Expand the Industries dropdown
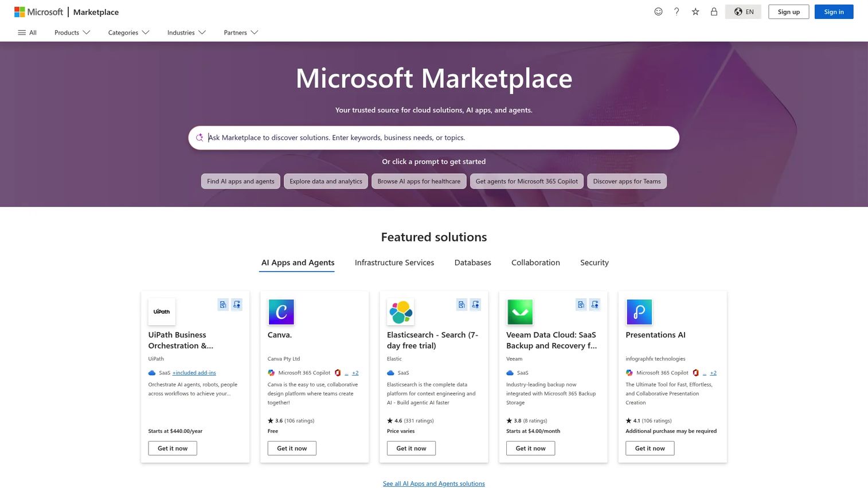 coord(186,33)
